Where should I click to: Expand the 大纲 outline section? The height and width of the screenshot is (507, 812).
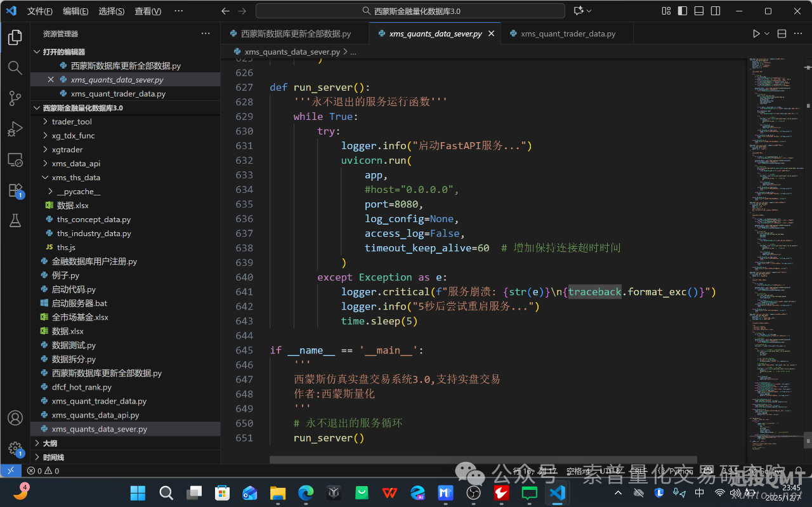pos(49,443)
